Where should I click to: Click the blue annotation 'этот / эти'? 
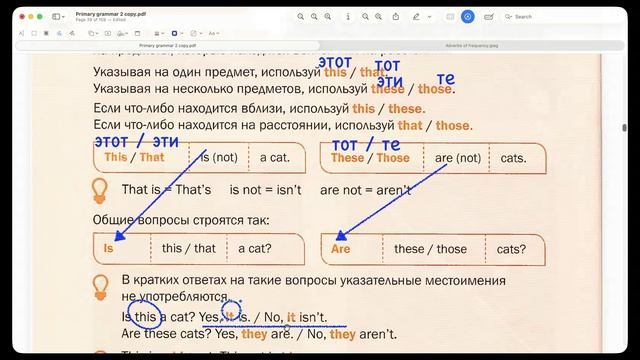[x=137, y=142]
